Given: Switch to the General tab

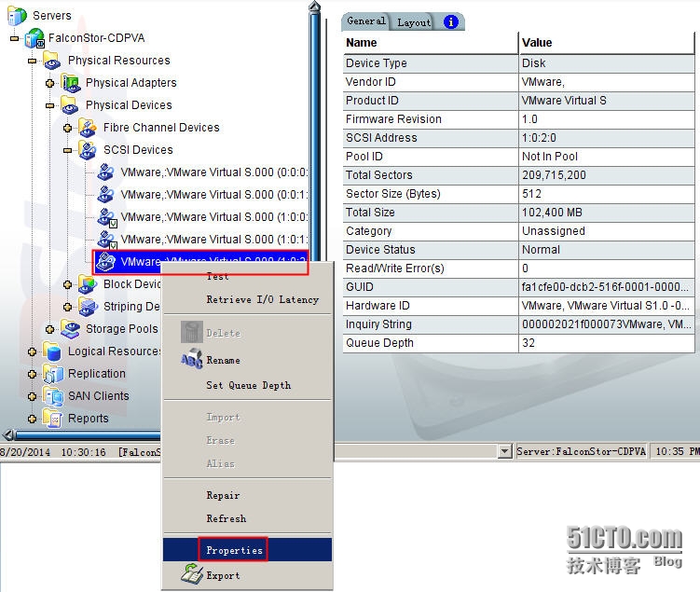Looking at the screenshot, I should [x=366, y=21].
